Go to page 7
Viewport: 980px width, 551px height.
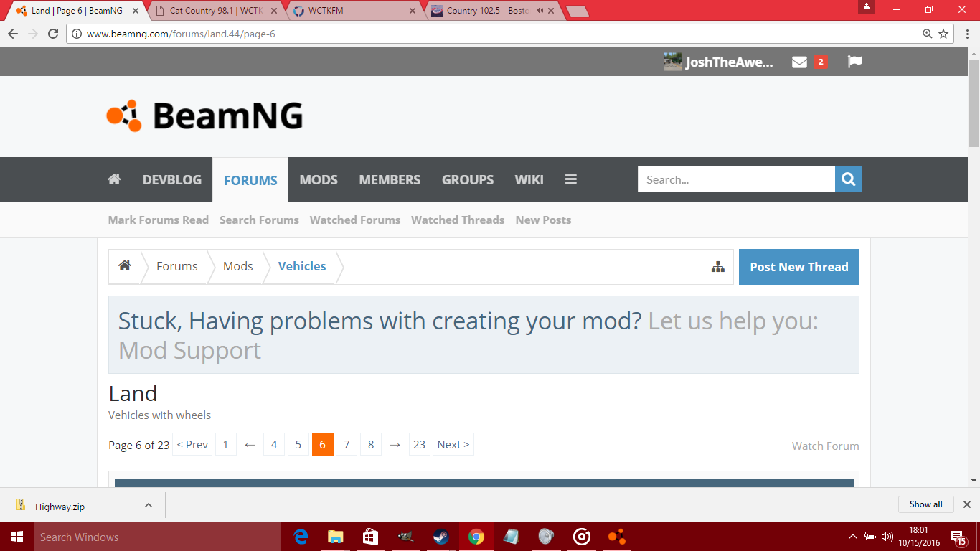347,445
